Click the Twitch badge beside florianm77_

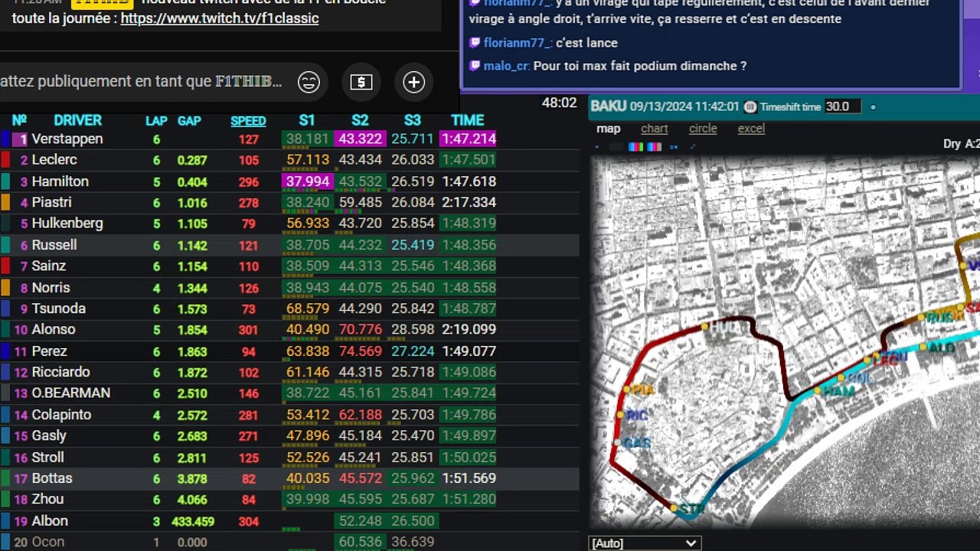(x=475, y=43)
